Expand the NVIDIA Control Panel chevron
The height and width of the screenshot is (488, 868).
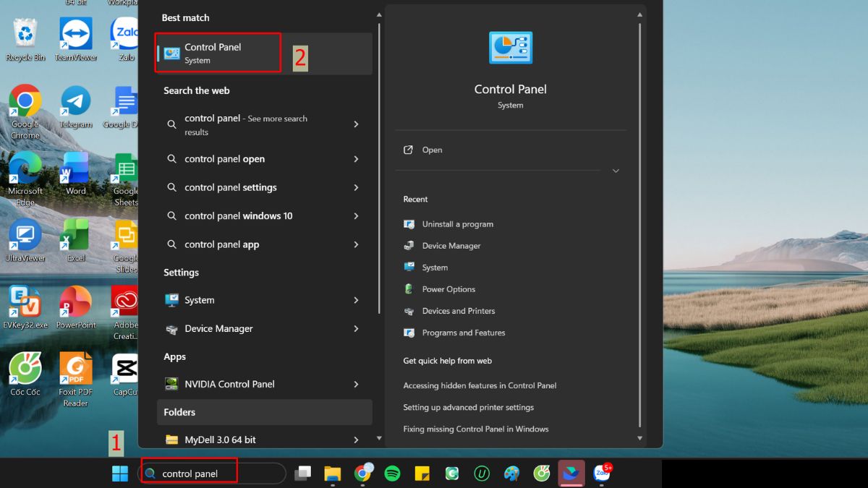point(356,385)
